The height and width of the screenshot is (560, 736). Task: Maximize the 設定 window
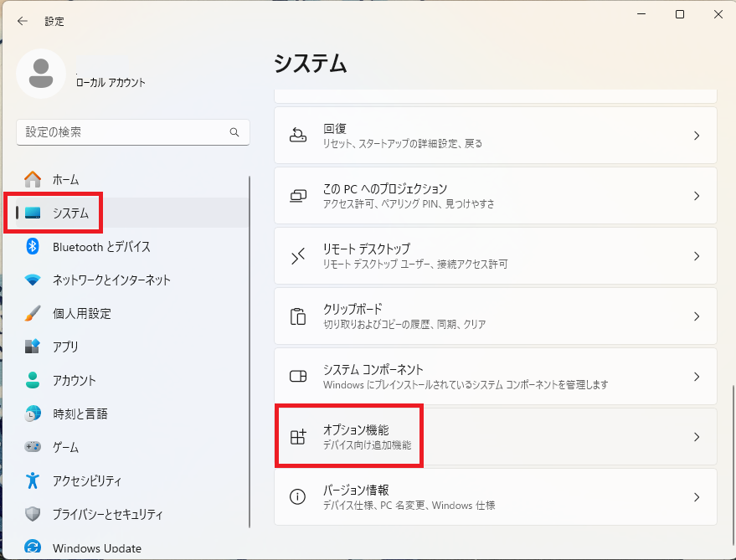tap(680, 14)
